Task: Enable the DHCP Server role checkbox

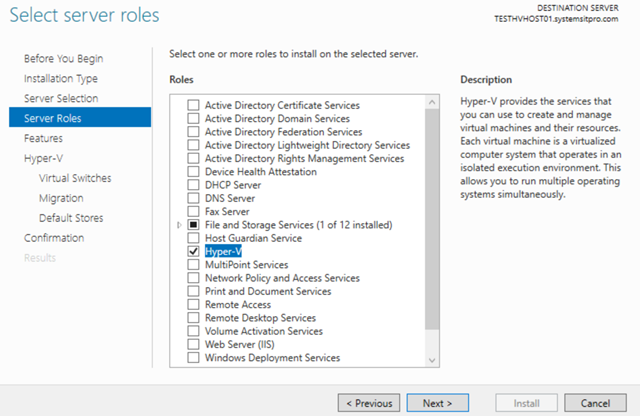Action: (193, 185)
